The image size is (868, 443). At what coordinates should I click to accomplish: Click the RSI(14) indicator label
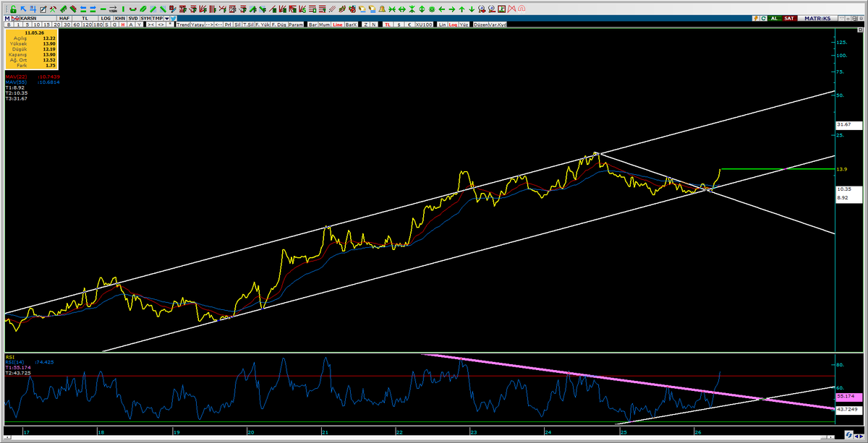(15, 362)
